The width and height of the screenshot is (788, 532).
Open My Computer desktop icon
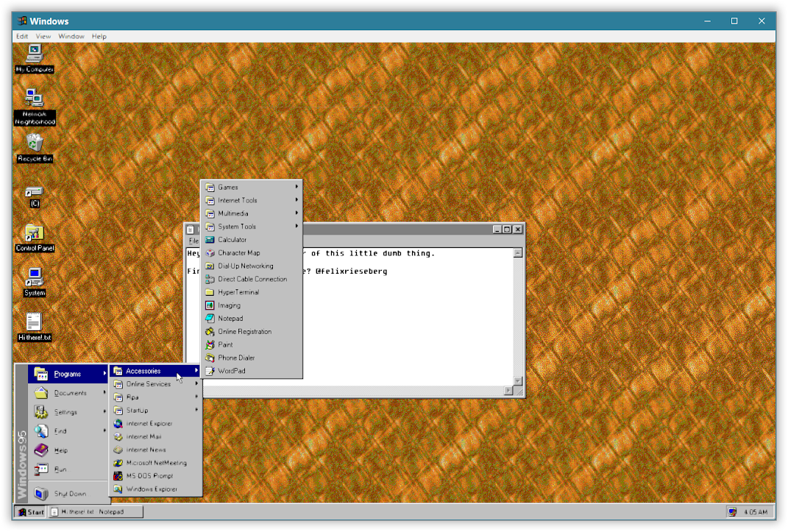click(x=34, y=59)
